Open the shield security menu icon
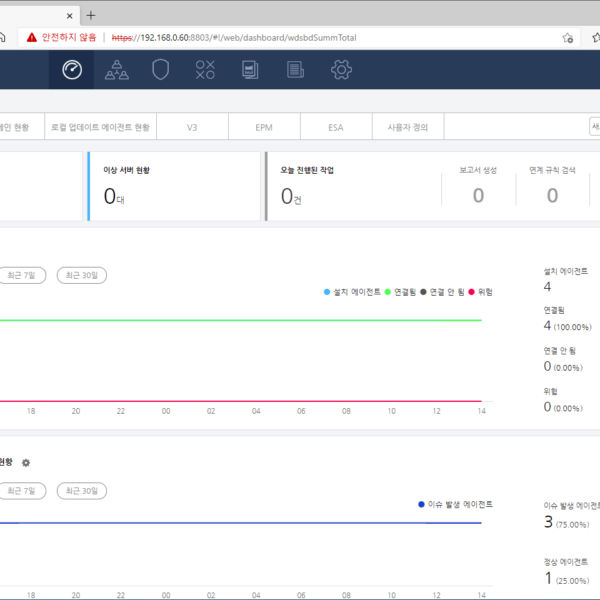600x600 pixels. (160, 69)
